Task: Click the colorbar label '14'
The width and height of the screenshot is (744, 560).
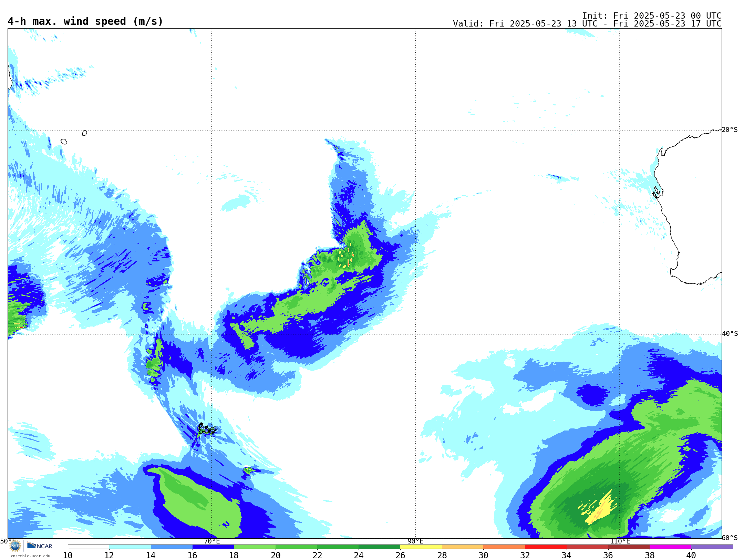Action: 151,555
